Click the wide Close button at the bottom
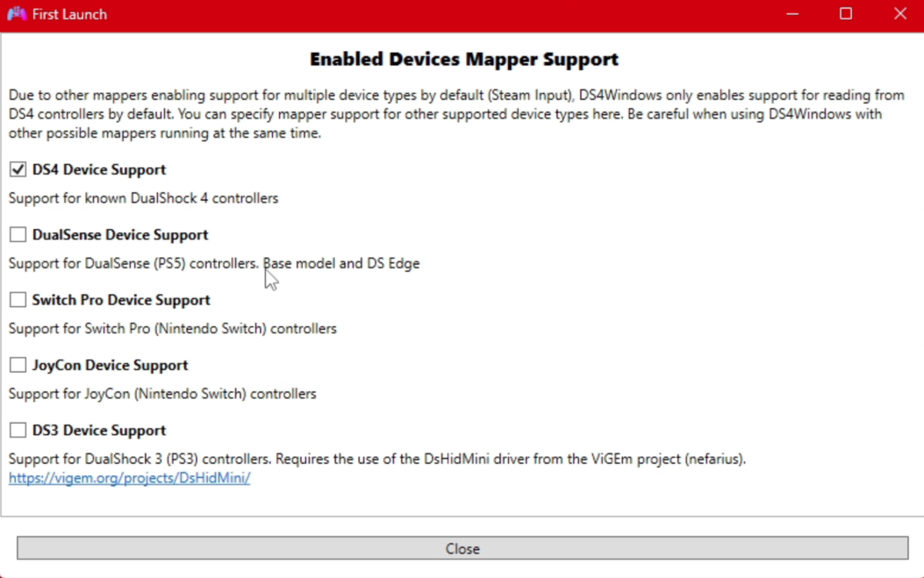This screenshot has height=578, width=924. click(x=462, y=548)
